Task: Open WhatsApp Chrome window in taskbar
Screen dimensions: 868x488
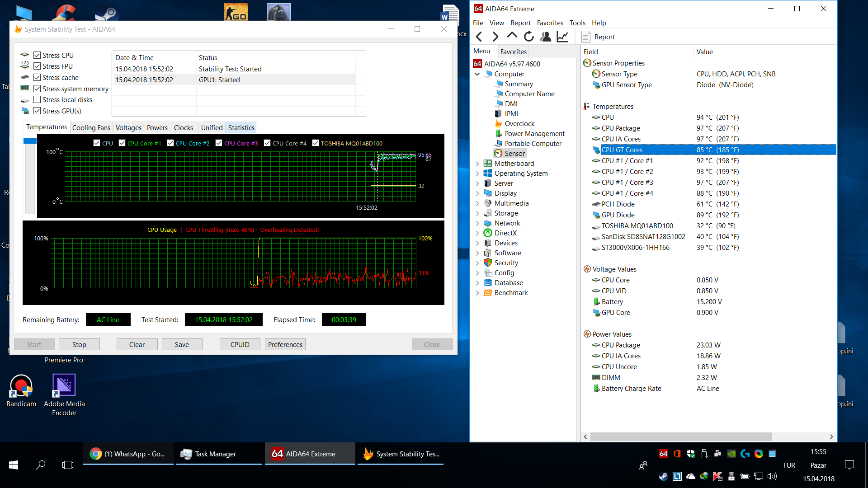Action: (x=128, y=454)
